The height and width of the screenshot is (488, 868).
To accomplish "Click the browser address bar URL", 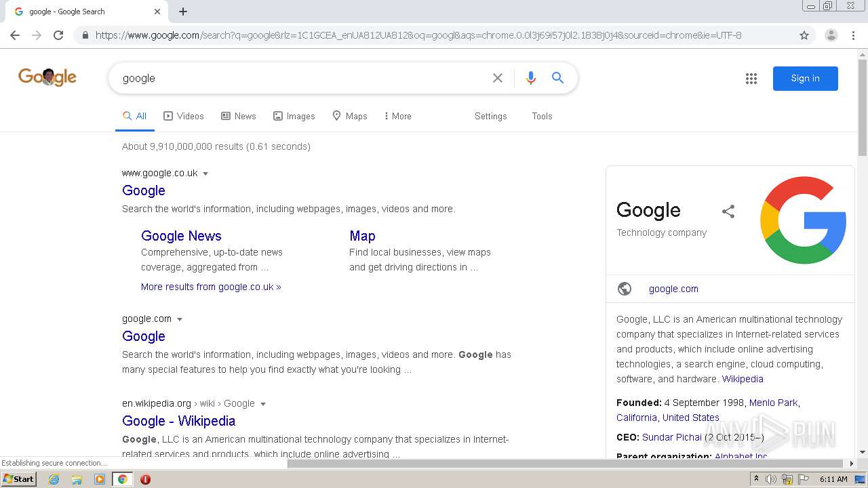I will pyautogui.click(x=418, y=35).
